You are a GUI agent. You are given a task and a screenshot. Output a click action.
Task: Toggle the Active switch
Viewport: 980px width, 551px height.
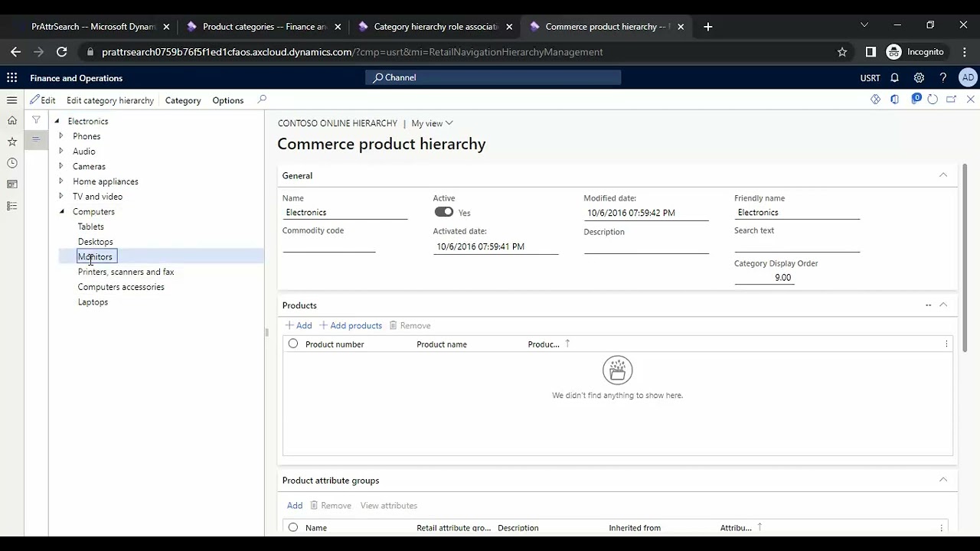pyautogui.click(x=444, y=212)
